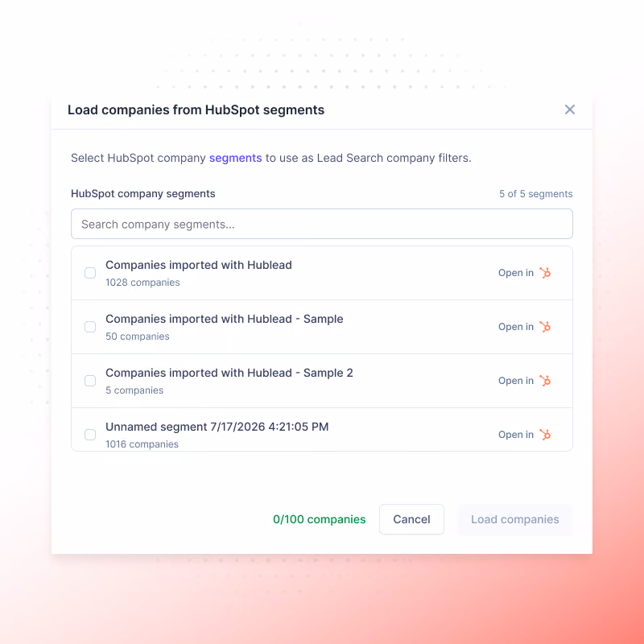The image size is (644, 644).
Task: Focus the Search company segments field
Action: [x=321, y=224]
